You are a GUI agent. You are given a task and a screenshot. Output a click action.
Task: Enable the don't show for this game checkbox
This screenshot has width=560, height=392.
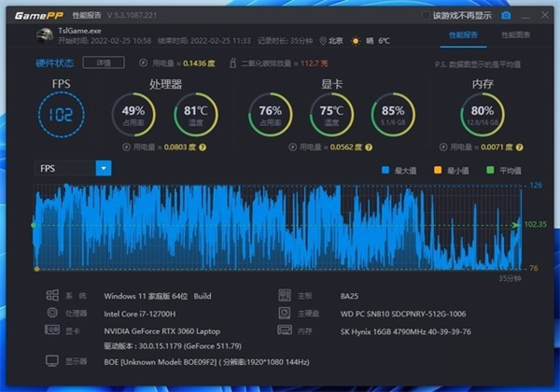coord(427,16)
